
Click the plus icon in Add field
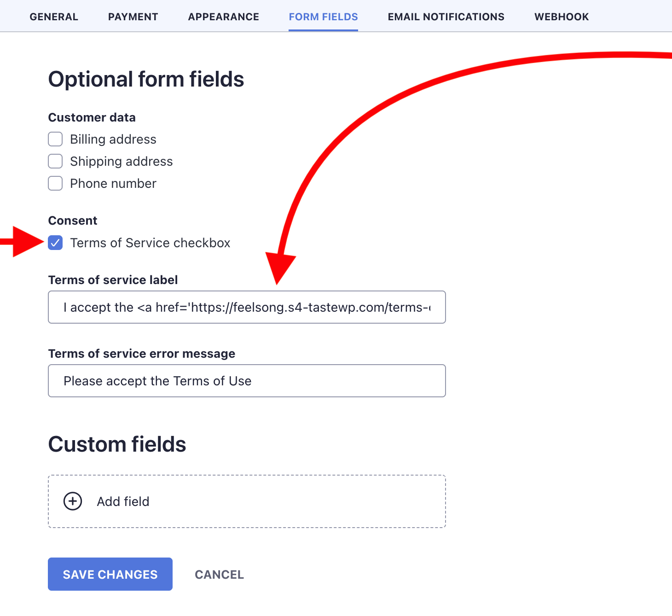[72, 501]
